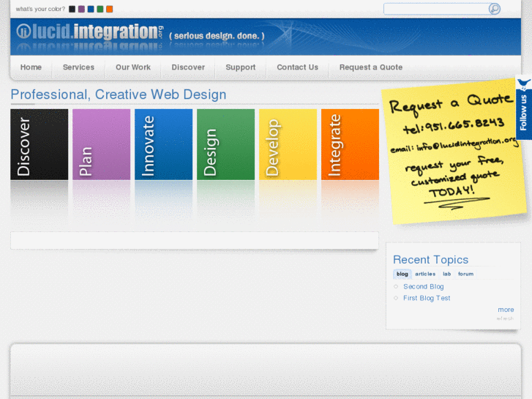Switch to the blog tab

coord(402,274)
